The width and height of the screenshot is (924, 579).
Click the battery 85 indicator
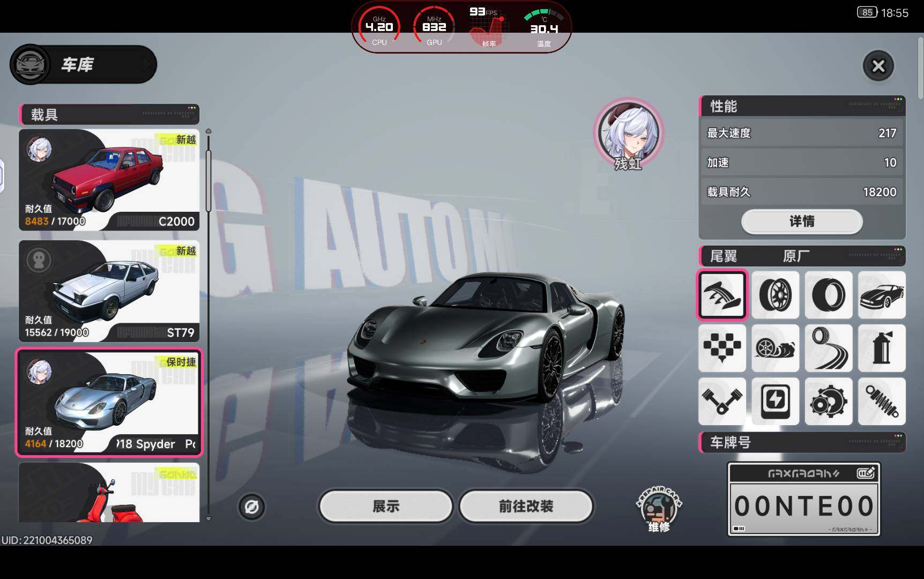tap(867, 12)
